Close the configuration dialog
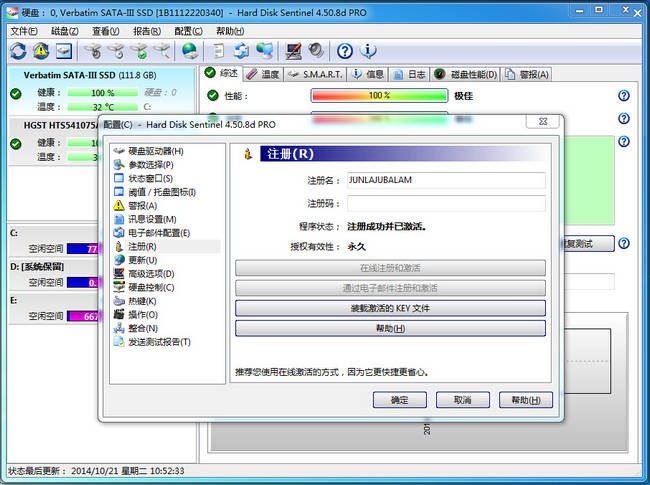 pyautogui.click(x=543, y=121)
